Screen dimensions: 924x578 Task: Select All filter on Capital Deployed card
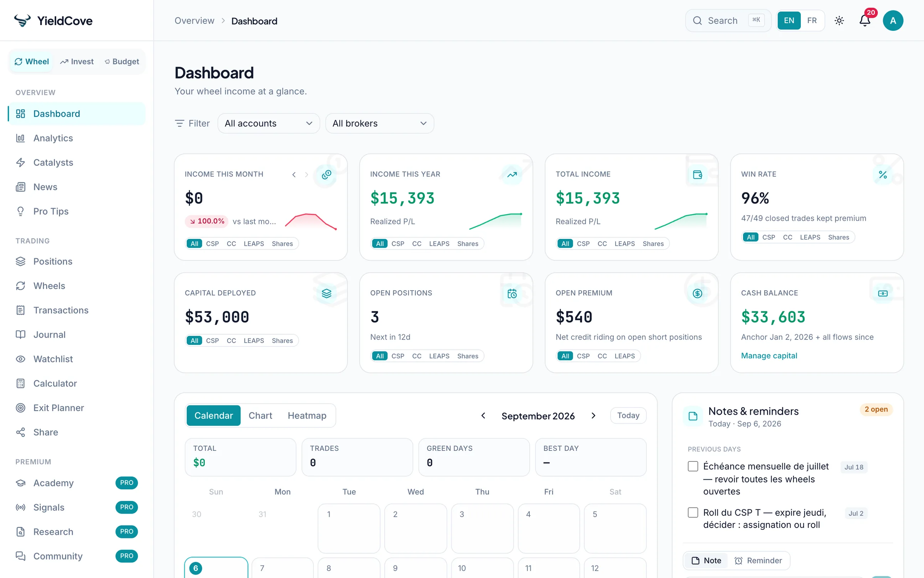194,340
